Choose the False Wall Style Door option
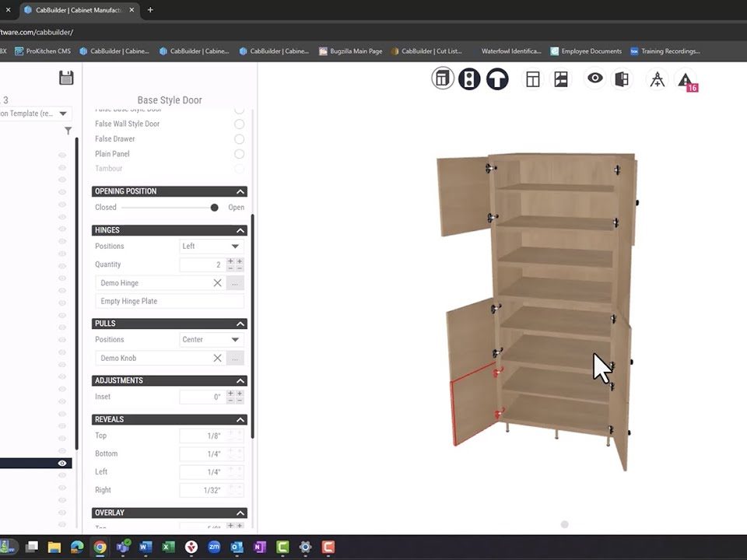 pyautogui.click(x=239, y=124)
